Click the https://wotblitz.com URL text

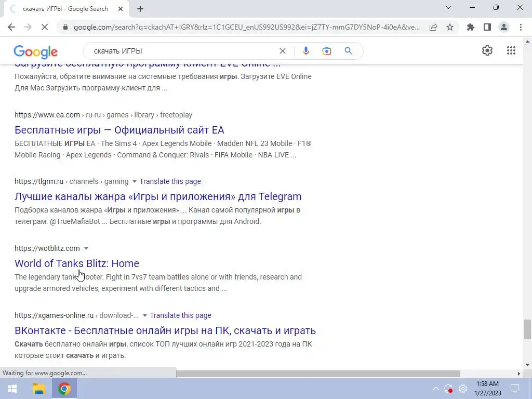[x=47, y=248]
